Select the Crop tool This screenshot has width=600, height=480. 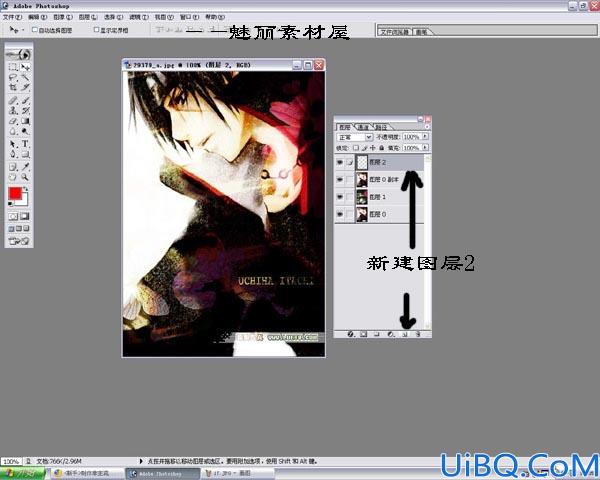coord(13,87)
